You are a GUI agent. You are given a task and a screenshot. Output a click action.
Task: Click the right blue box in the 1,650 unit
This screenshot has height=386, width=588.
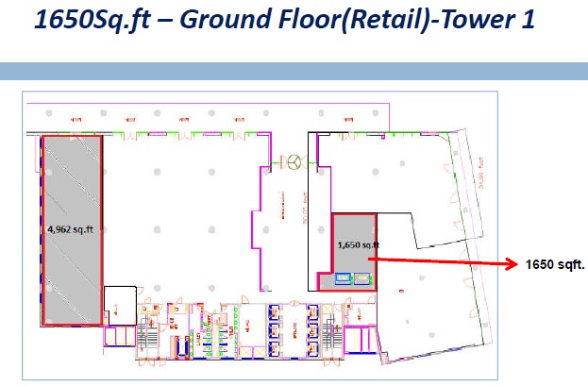click(361, 277)
